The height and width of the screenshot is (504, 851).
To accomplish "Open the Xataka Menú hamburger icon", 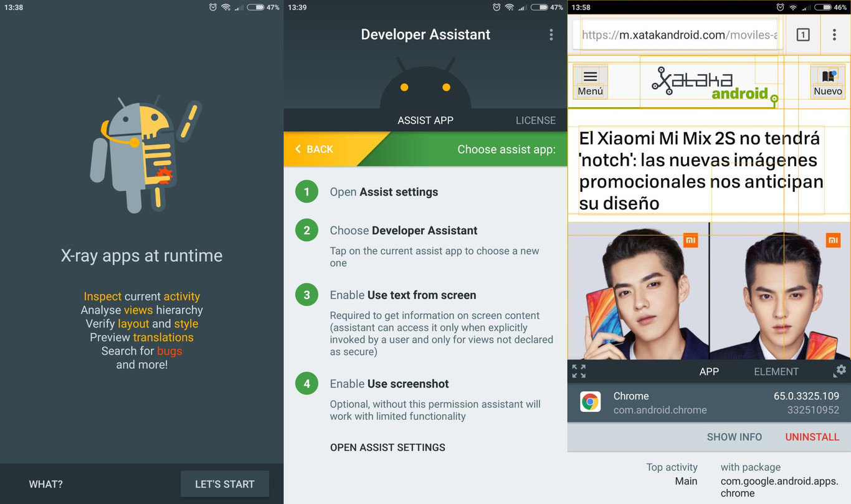I will pos(589,77).
